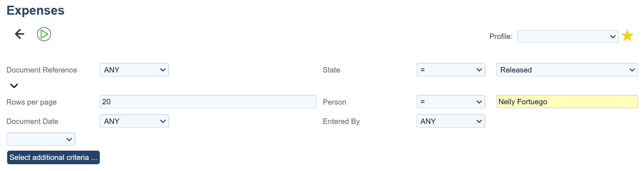Open the Profile dropdown
Screen dimensions: 644x171
pyautogui.click(x=568, y=36)
